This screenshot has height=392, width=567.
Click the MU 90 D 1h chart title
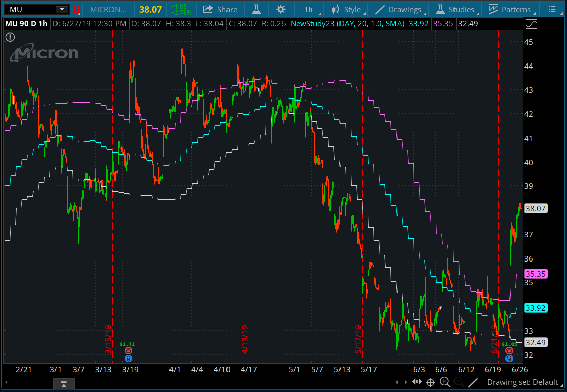[x=26, y=24]
